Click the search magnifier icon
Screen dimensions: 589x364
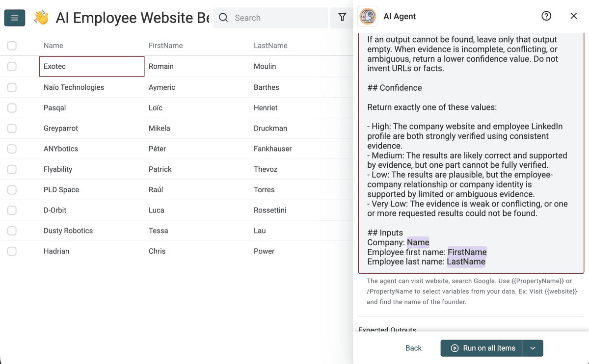[223, 18]
